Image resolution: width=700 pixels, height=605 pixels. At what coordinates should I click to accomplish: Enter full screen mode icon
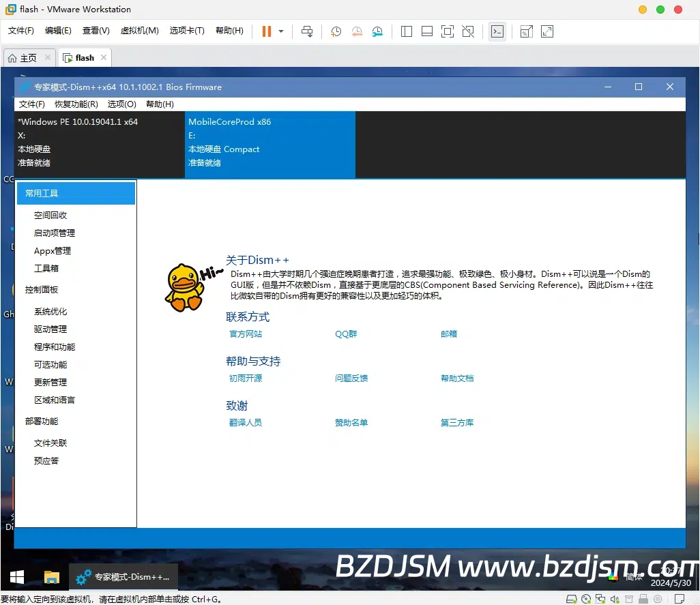click(448, 31)
